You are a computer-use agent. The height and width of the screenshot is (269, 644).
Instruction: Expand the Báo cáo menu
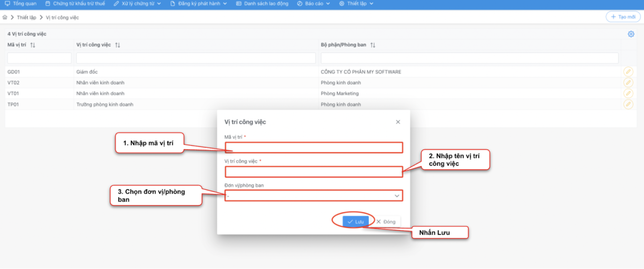[x=313, y=4]
